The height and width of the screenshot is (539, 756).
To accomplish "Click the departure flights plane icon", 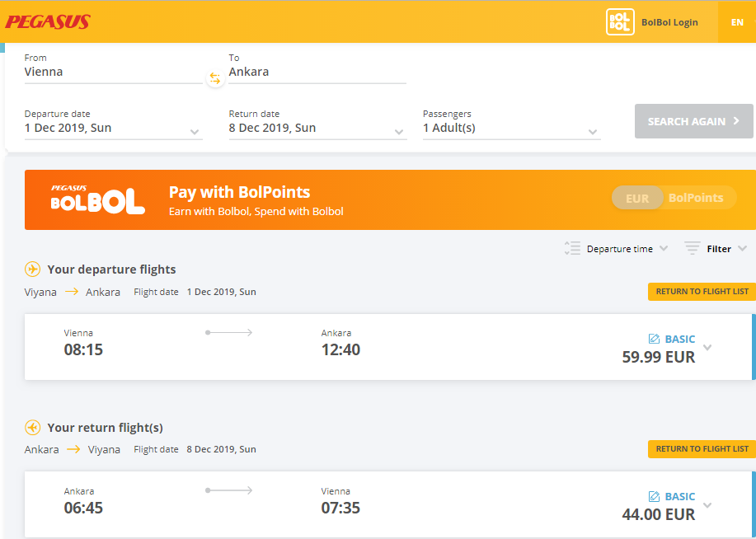I will pyautogui.click(x=32, y=269).
